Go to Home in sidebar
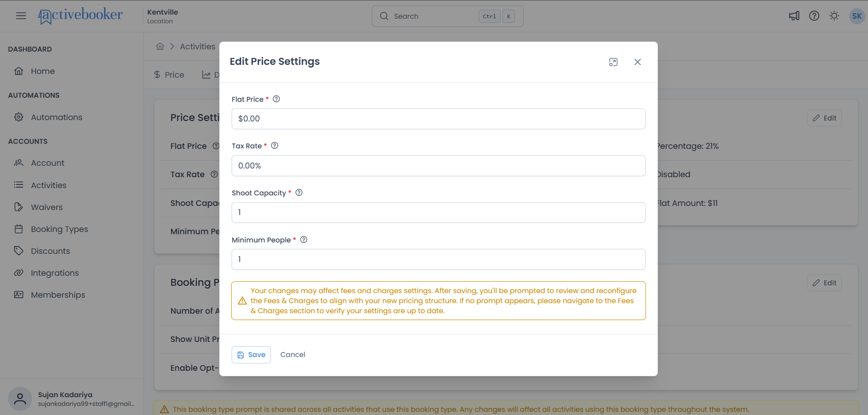Viewport: 868px width, 415px height. (x=42, y=71)
